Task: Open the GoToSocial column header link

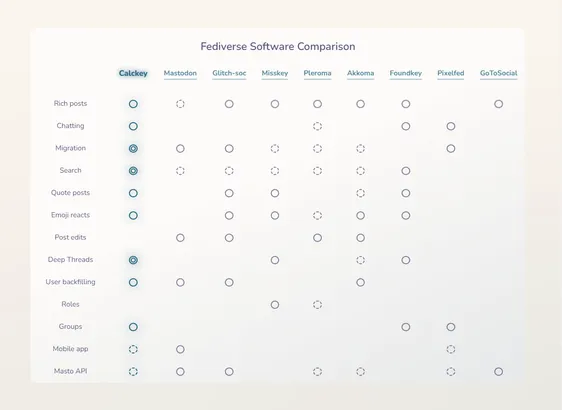Action: 499,73
